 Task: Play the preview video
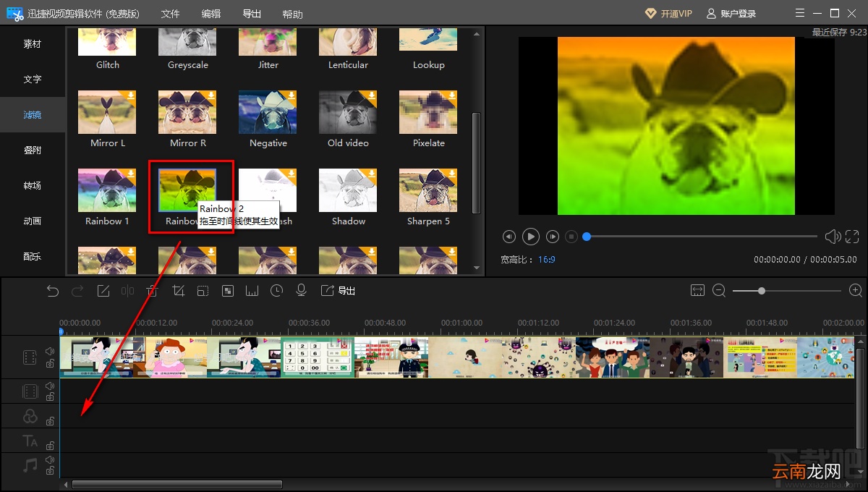[531, 237]
